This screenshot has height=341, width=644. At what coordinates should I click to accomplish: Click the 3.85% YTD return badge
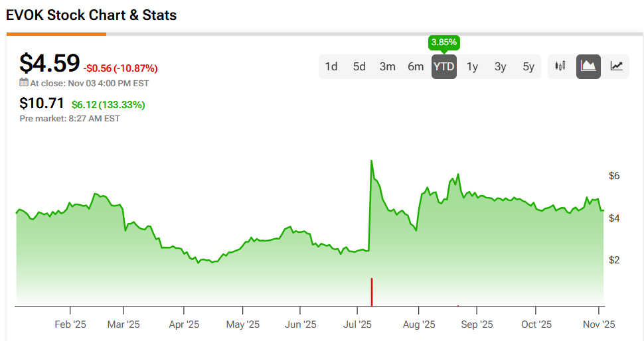click(x=443, y=42)
